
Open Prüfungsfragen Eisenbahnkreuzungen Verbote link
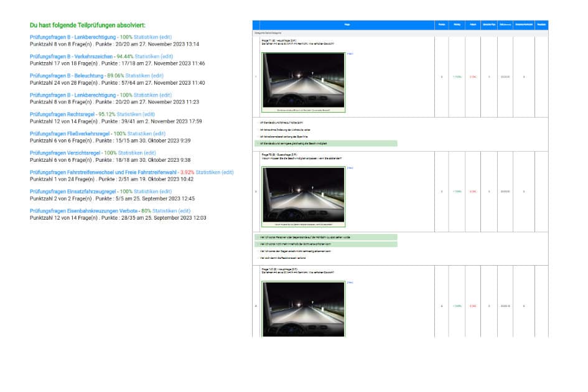tap(83, 211)
